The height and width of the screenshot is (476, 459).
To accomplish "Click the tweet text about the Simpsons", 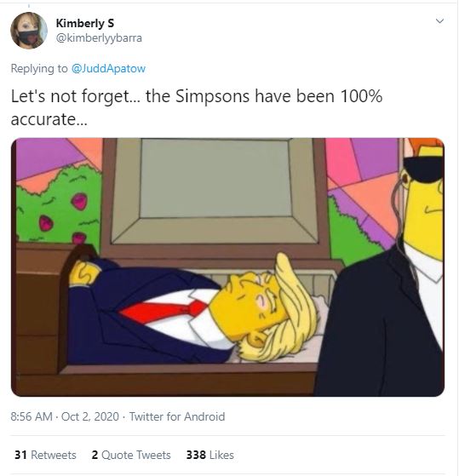I will point(197,107).
